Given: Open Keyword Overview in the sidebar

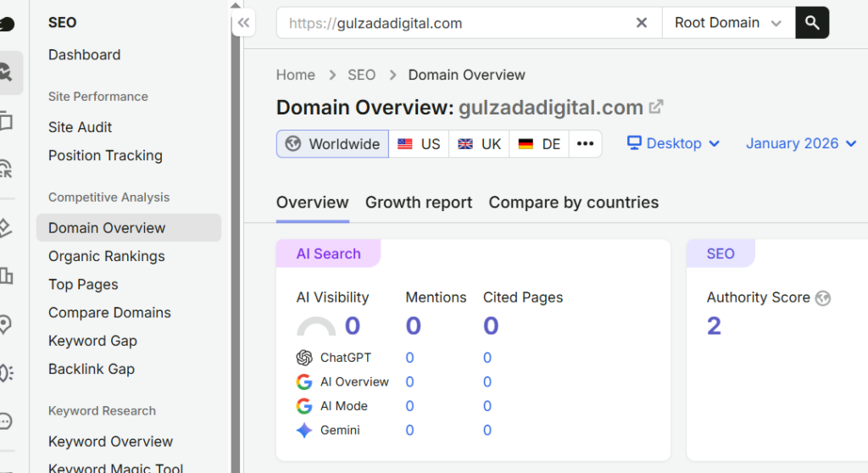Looking at the screenshot, I should pos(111,442).
